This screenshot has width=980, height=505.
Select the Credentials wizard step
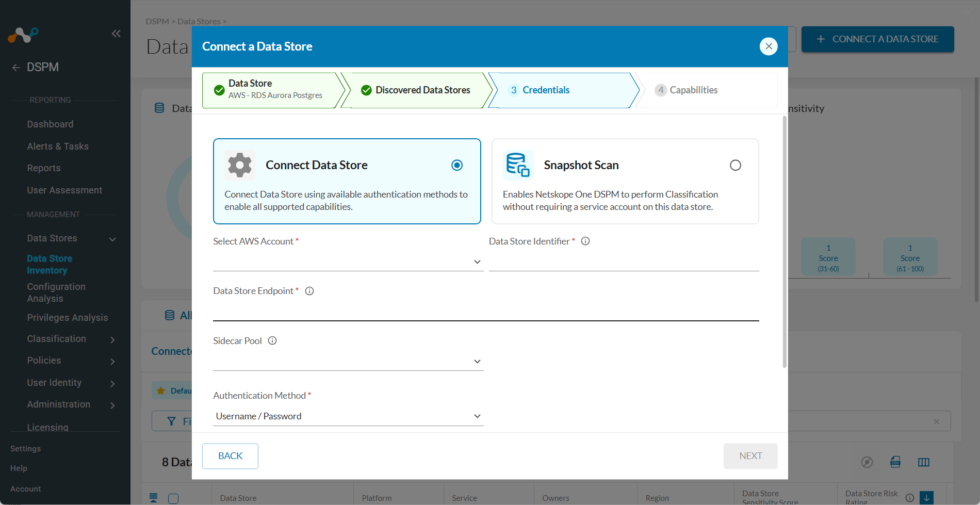[x=564, y=90]
